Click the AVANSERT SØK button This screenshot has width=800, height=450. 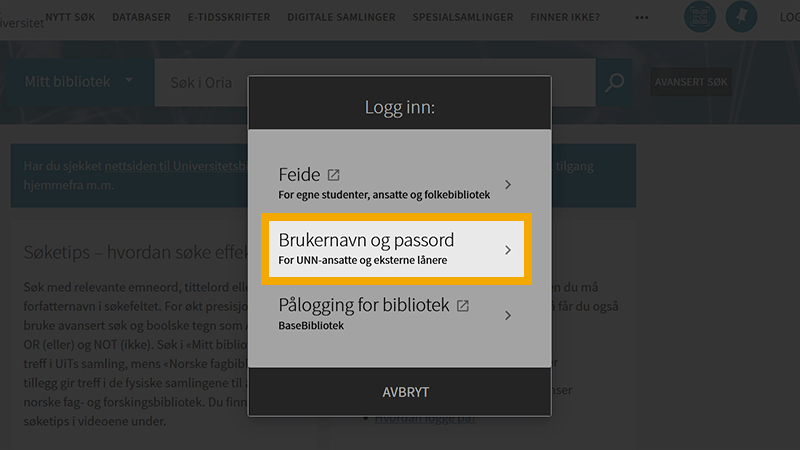pyautogui.click(x=691, y=82)
